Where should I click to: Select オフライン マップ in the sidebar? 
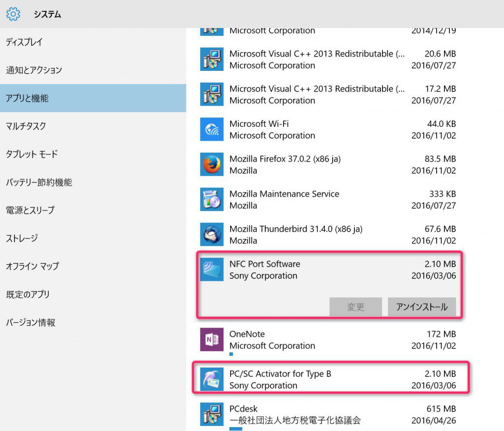point(93,266)
